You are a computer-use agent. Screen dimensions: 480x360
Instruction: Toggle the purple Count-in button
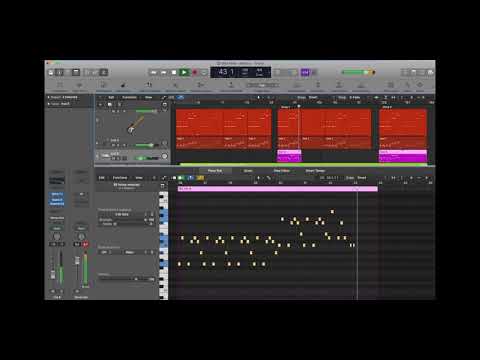tap(305, 72)
